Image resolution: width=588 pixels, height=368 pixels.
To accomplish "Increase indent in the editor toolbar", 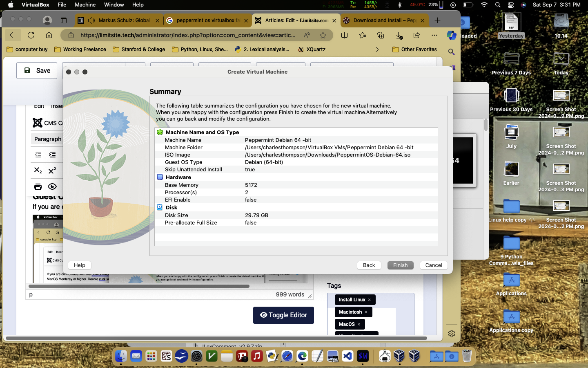I will (x=52, y=155).
